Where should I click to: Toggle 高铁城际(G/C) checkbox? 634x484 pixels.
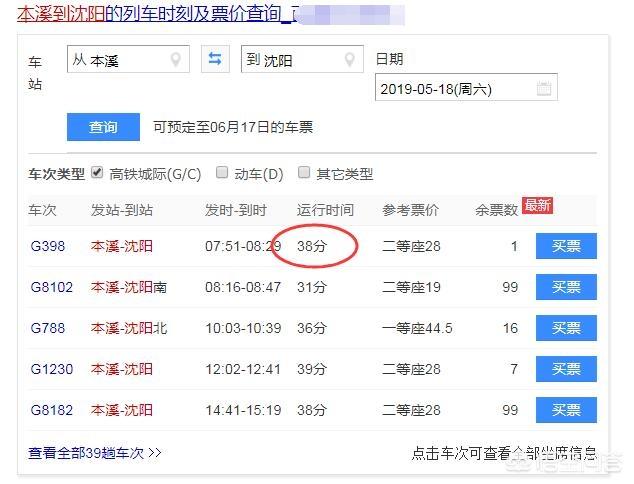[97, 172]
